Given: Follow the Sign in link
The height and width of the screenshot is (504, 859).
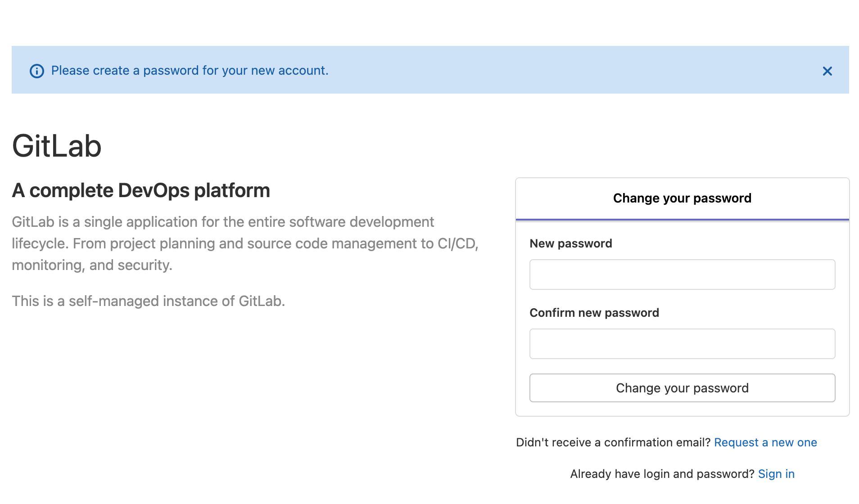Looking at the screenshot, I should (776, 474).
